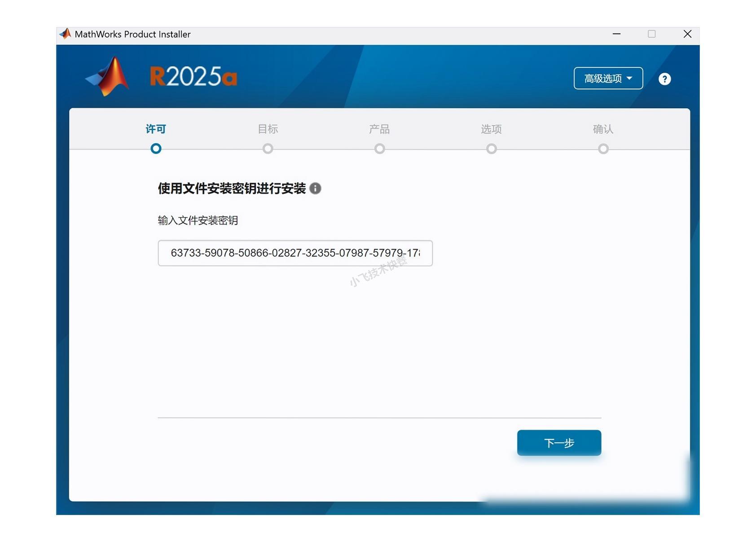Click the 使用文件安装密钥进行安装 heading
Screen dimensions: 756x542
tap(232, 188)
